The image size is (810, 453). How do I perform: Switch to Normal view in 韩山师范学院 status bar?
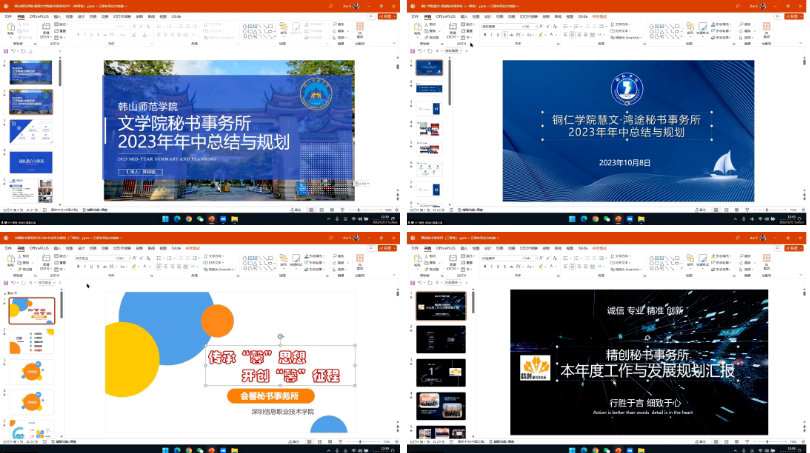tap(311, 210)
